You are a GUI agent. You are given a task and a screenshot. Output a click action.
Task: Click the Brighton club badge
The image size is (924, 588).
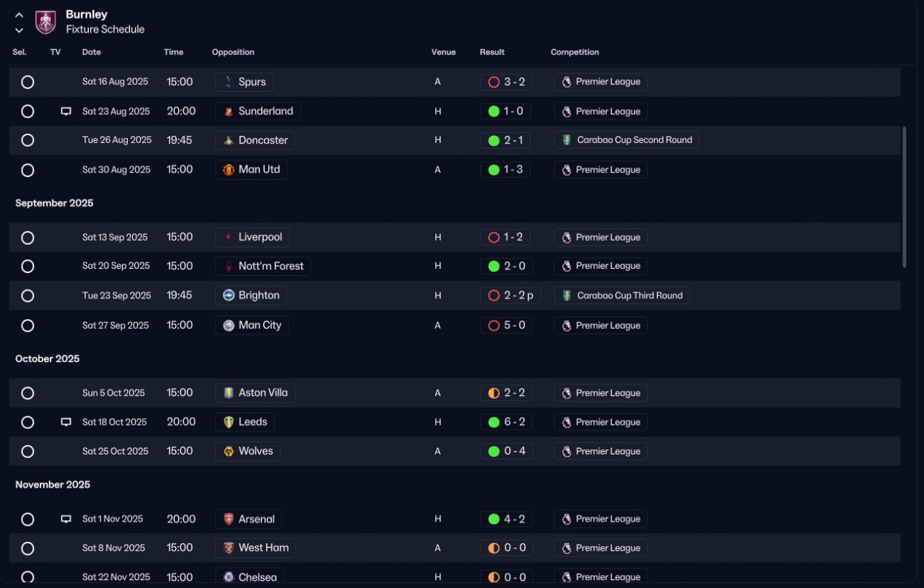pos(228,295)
